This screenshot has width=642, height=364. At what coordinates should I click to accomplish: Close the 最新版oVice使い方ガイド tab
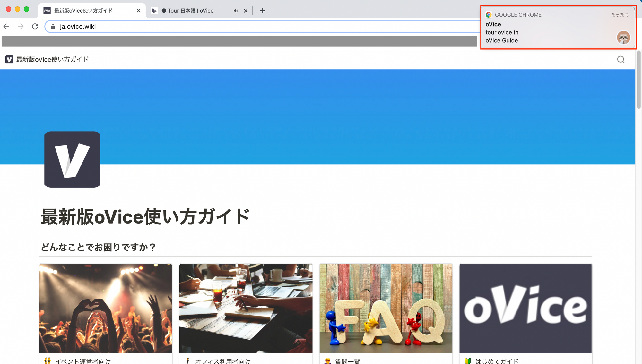(138, 11)
